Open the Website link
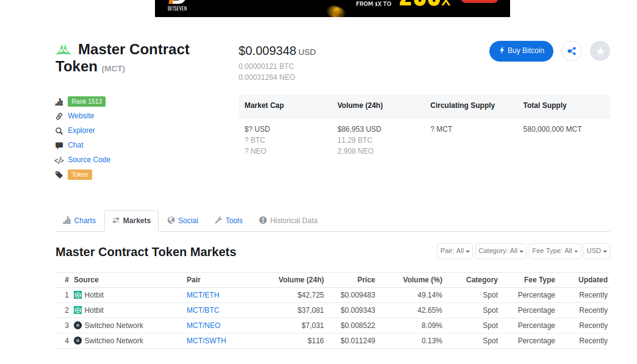 [x=81, y=116]
